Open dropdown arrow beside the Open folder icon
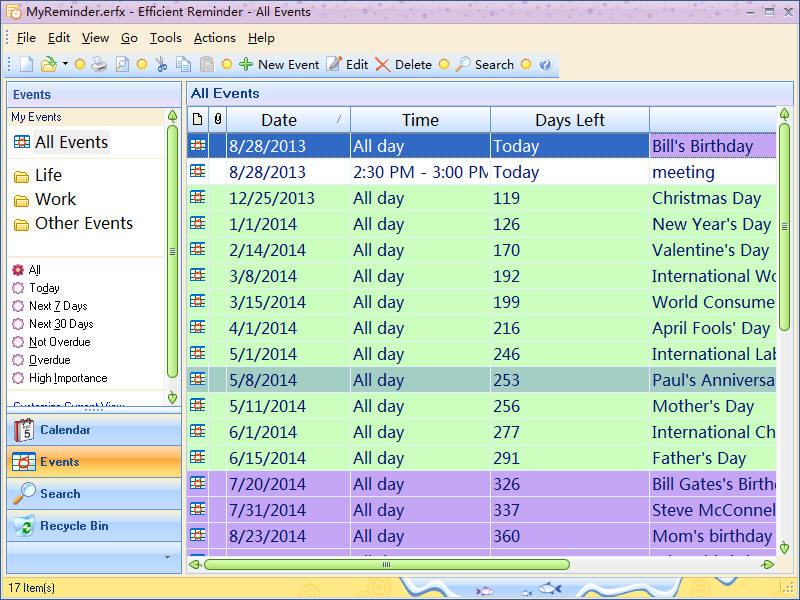800x600 pixels. pos(65,64)
